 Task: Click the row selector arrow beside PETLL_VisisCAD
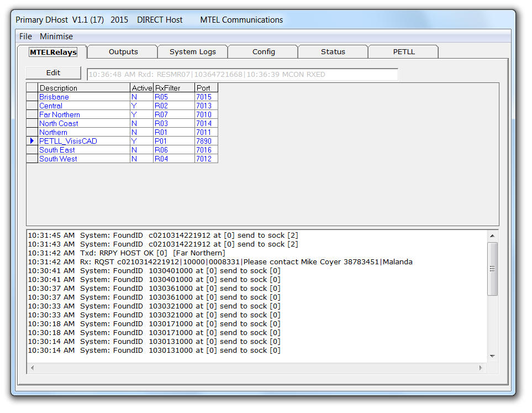tap(32, 141)
